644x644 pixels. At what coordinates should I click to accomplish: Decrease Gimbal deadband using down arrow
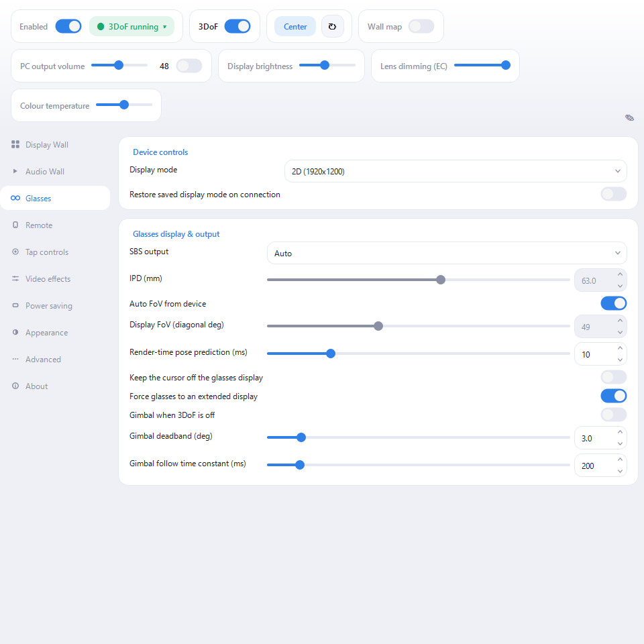coord(620,443)
